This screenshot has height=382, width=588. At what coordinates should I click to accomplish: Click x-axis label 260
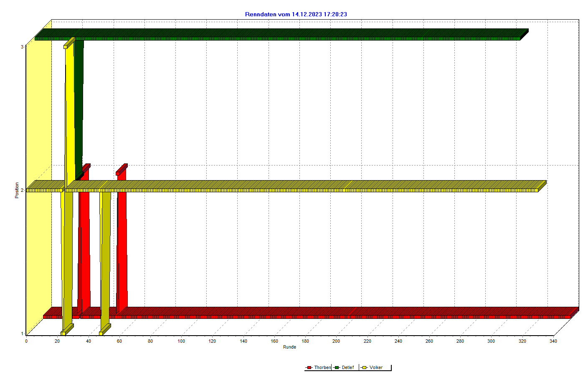tap(429, 341)
